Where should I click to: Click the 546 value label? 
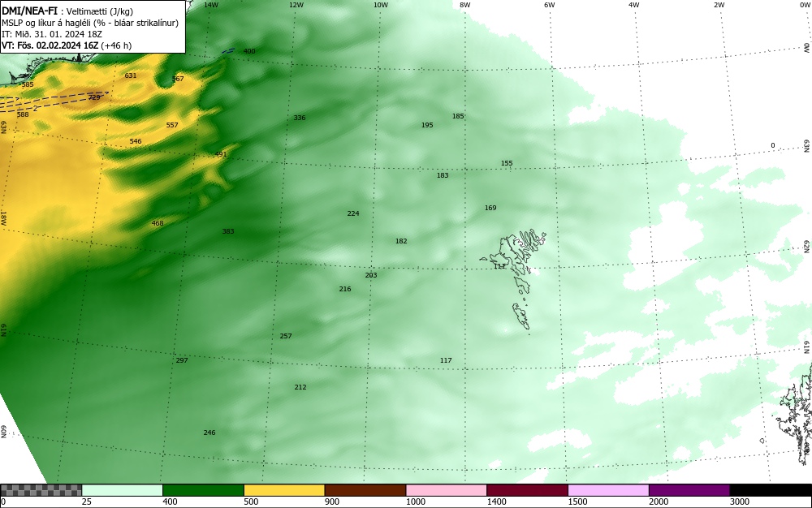pos(135,141)
